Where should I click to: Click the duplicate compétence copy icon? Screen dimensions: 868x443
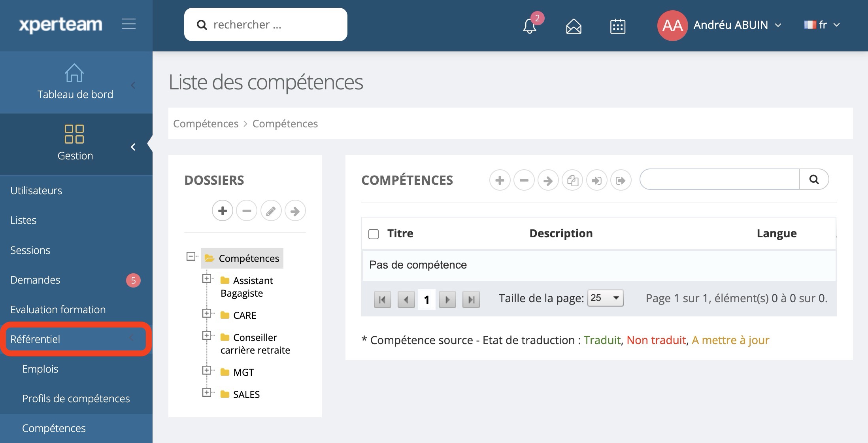tap(572, 180)
